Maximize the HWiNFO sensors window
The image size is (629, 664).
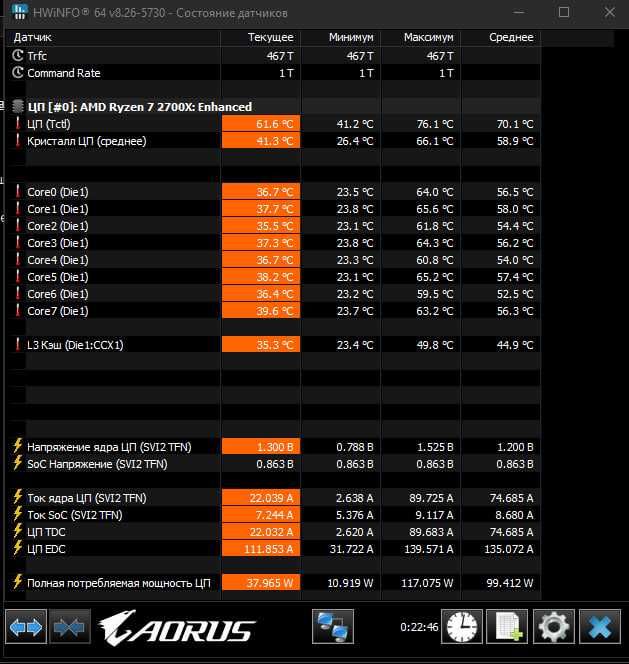click(564, 12)
